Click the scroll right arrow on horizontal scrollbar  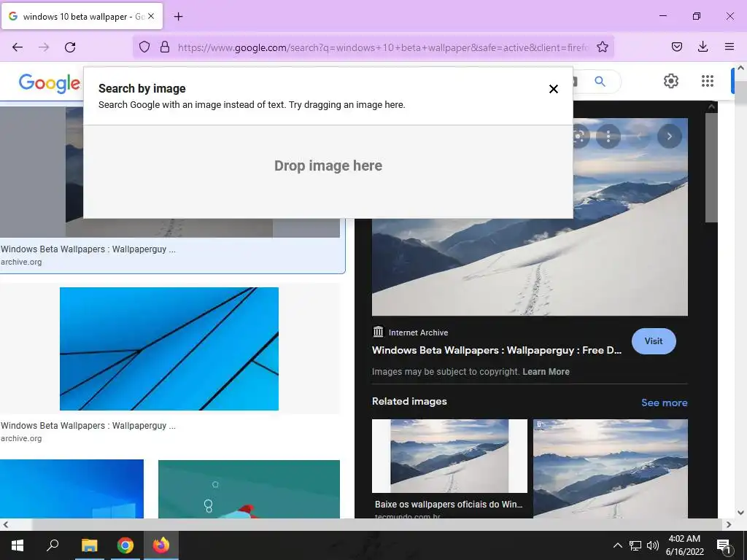click(x=729, y=524)
